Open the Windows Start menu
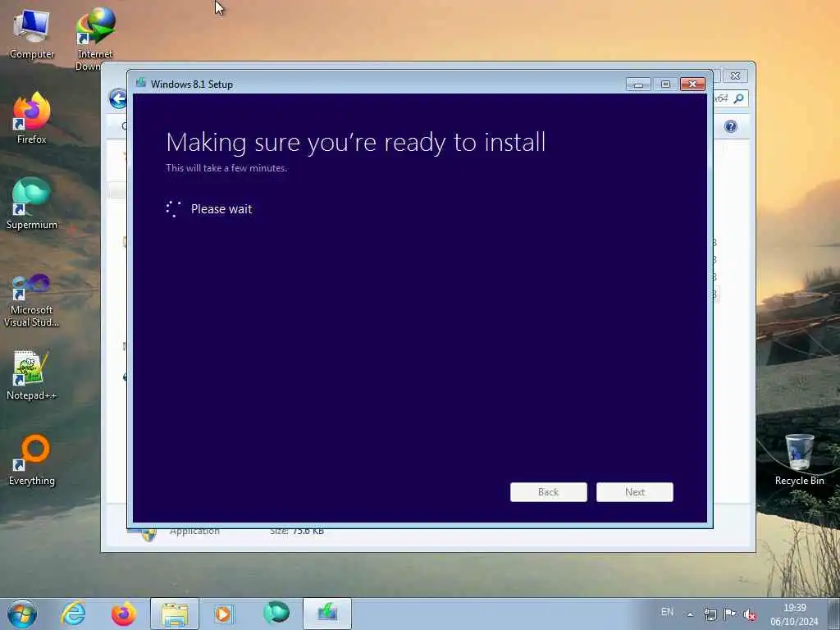Viewport: 840px width, 630px height. pos(22,614)
